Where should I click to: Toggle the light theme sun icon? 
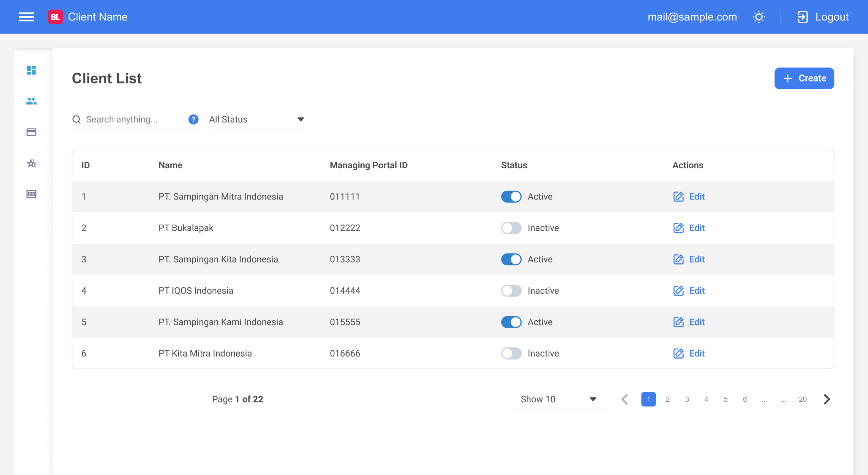[x=758, y=17]
